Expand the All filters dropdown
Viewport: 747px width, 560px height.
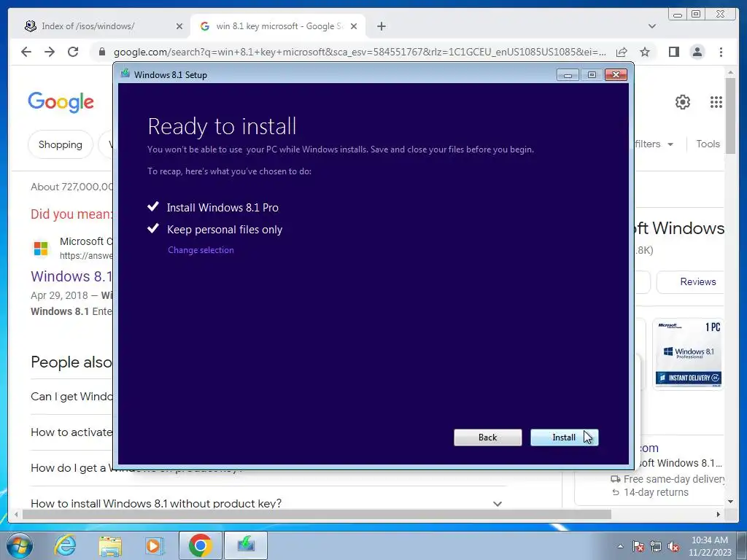coord(654,144)
